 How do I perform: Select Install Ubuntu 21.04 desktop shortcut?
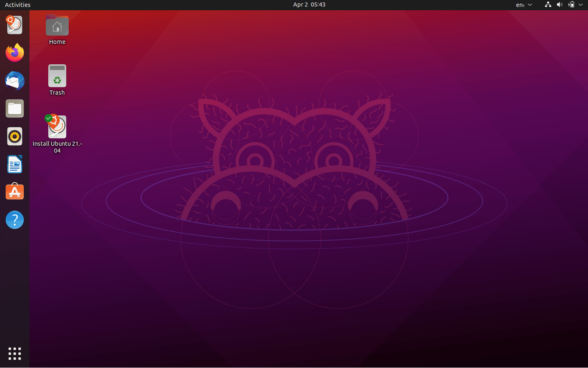57,127
